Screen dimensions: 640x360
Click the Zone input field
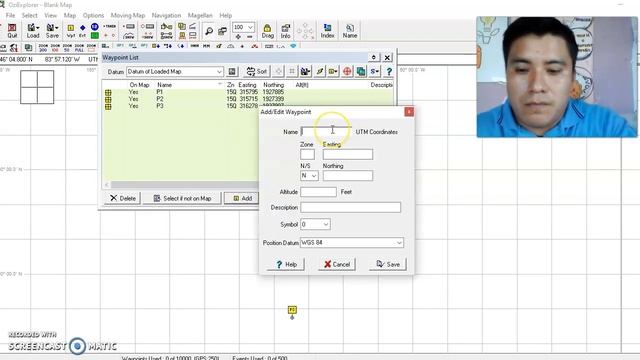click(x=307, y=154)
